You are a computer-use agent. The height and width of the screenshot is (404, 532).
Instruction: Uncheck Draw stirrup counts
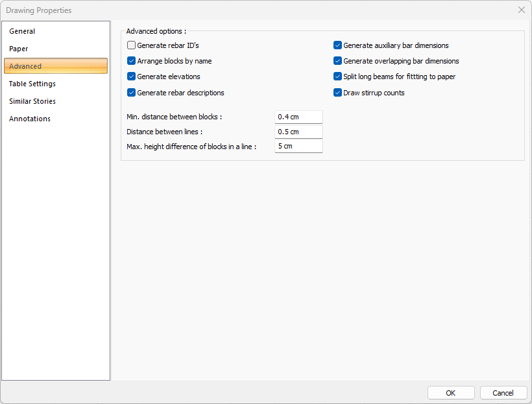(337, 93)
